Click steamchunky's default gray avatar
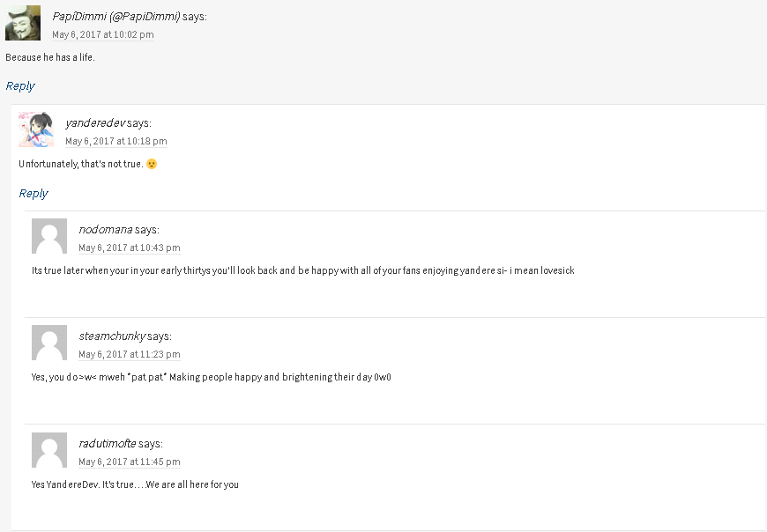 [x=49, y=343]
